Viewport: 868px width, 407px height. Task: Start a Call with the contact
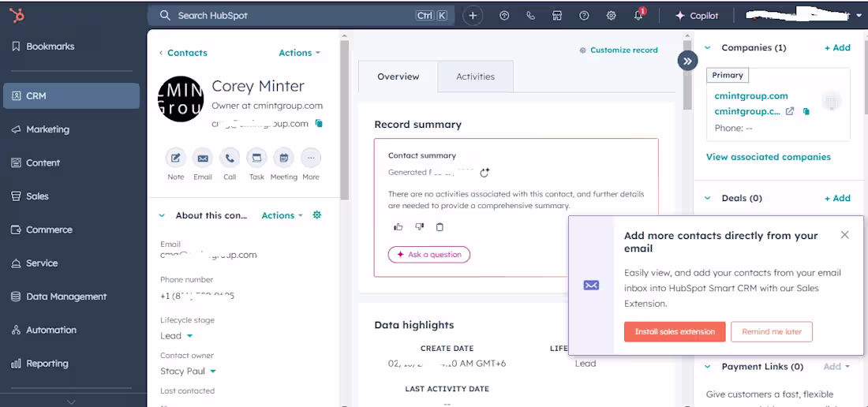[230, 159]
